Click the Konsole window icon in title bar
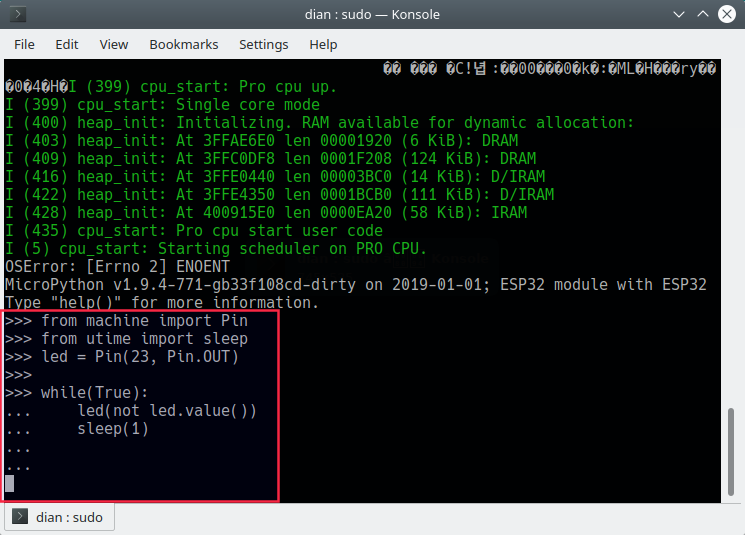This screenshot has width=745, height=535. 18,14
